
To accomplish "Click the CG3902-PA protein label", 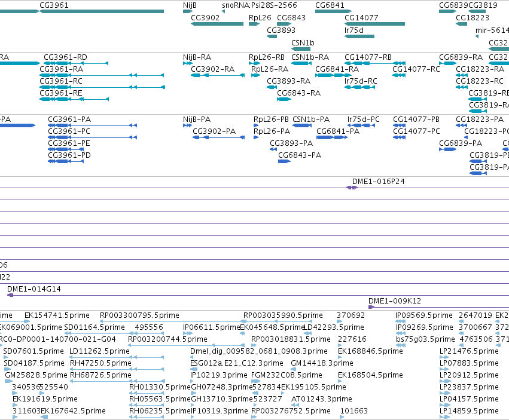I will 214,131.
